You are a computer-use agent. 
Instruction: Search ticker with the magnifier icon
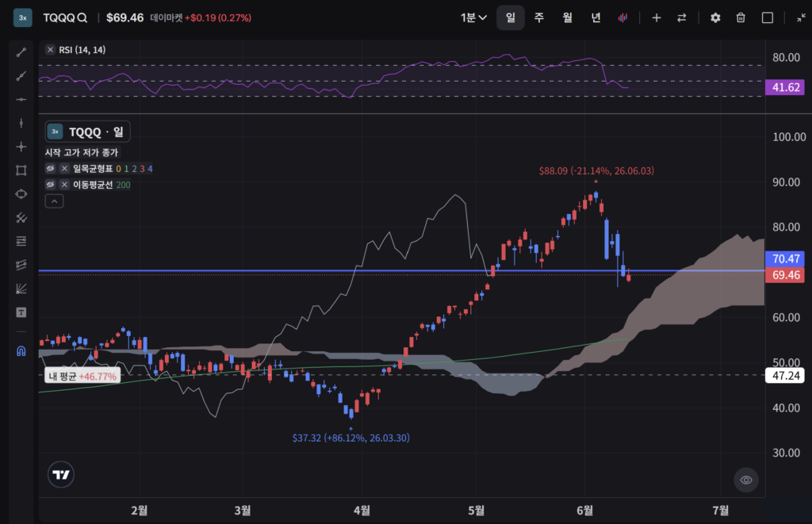coord(82,17)
